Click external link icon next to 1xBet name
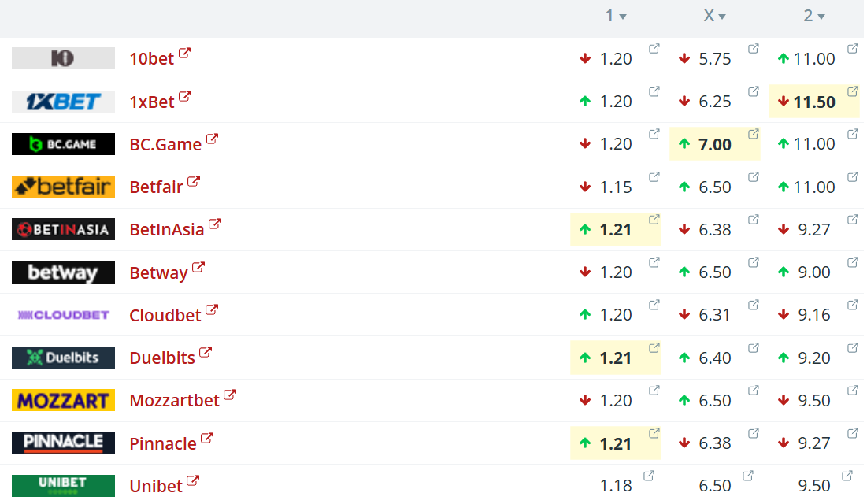 185,96
